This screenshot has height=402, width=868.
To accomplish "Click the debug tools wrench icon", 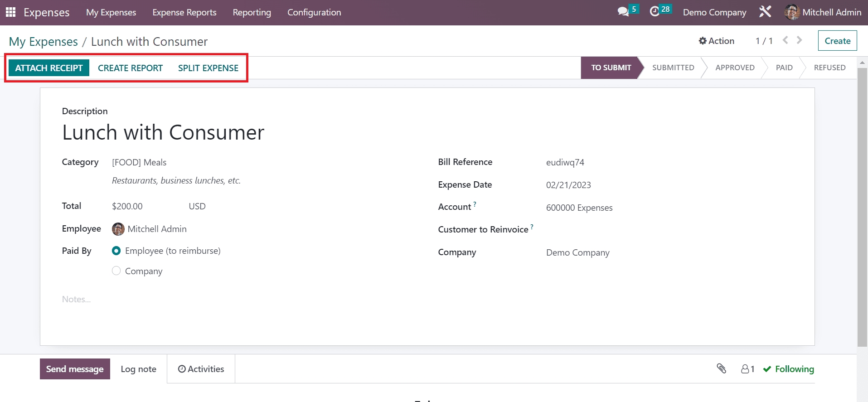I will tap(765, 12).
